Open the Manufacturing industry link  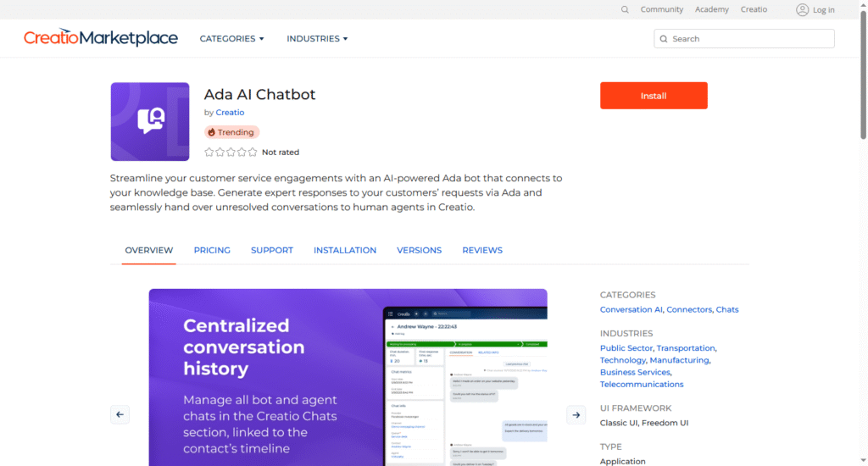coord(679,360)
